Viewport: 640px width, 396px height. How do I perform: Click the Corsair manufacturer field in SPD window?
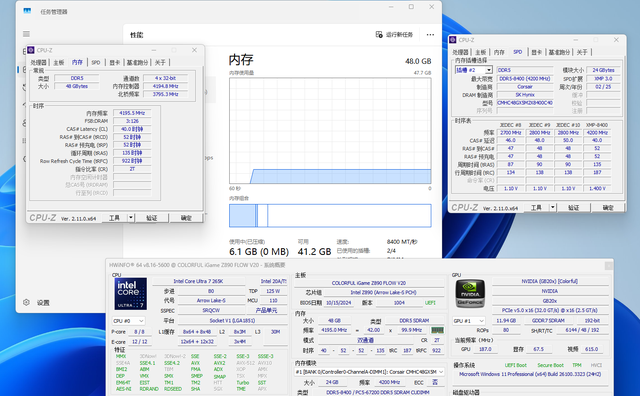pyautogui.click(x=524, y=87)
